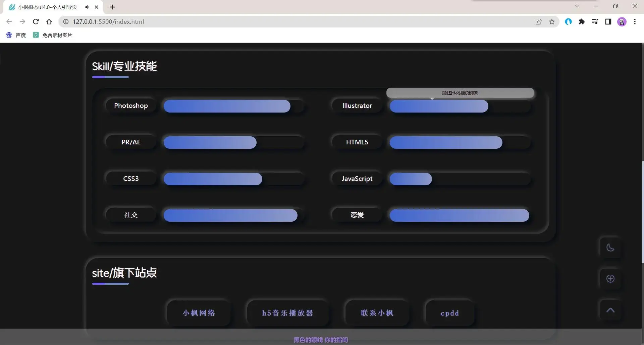Bookmark this page with the star
Image resolution: width=644 pixels, height=345 pixels.
(552, 21)
